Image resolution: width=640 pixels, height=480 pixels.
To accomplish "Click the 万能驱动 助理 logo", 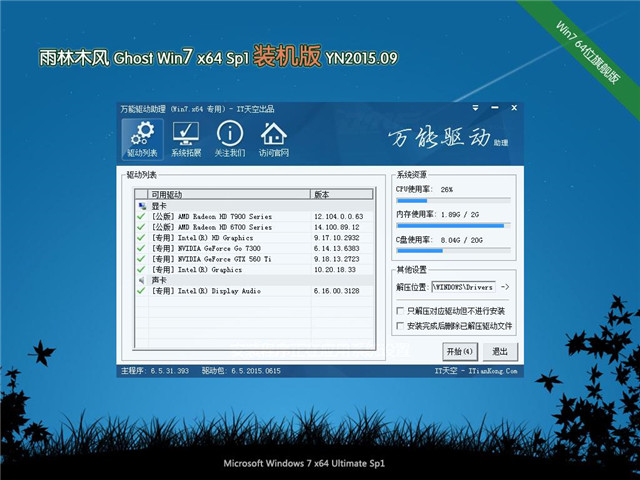I will tap(448, 138).
